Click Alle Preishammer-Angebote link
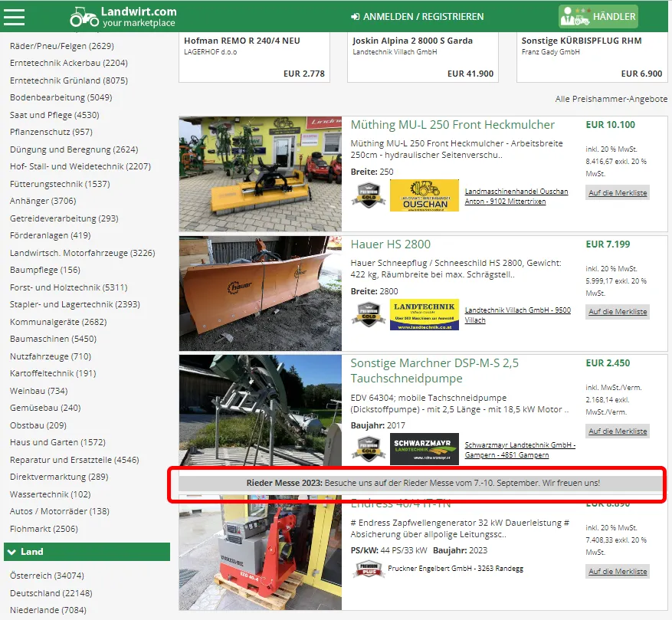This screenshot has height=620, width=672. coord(611,99)
